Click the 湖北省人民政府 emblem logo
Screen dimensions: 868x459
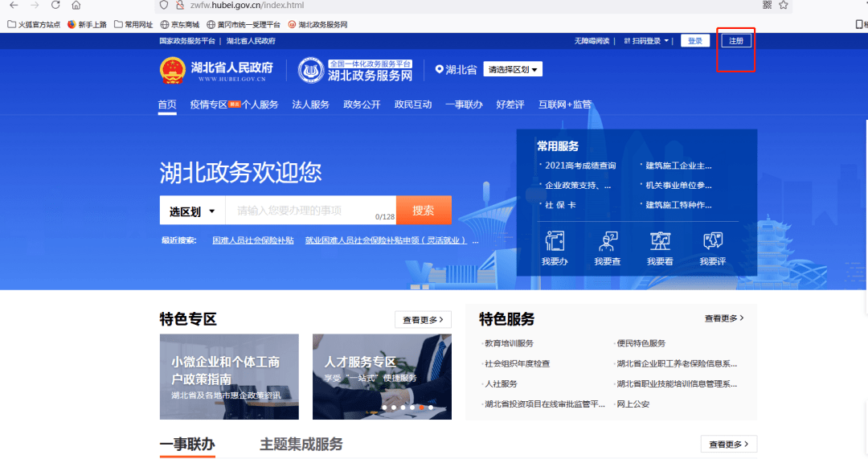tap(172, 70)
